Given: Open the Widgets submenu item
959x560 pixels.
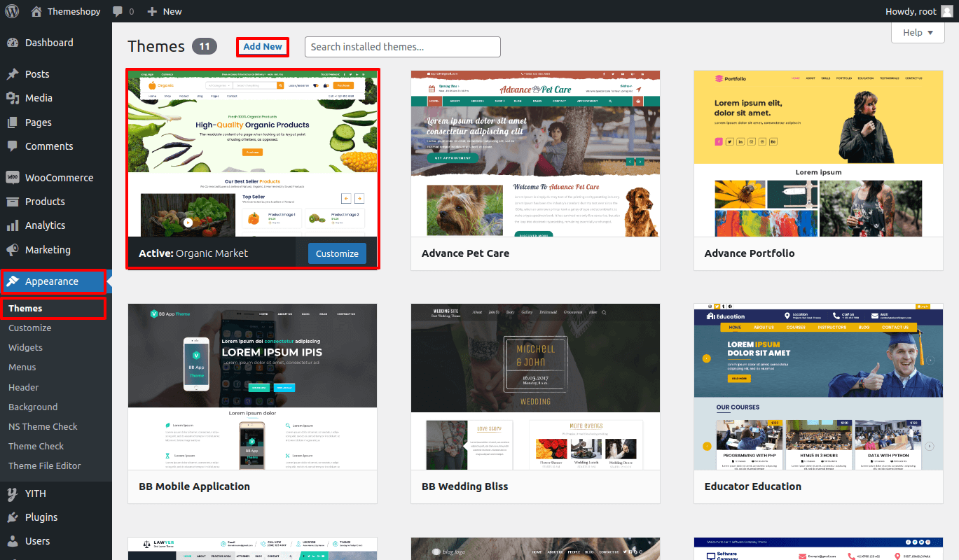Looking at the screenshot, I should click(x=25, y=347).
